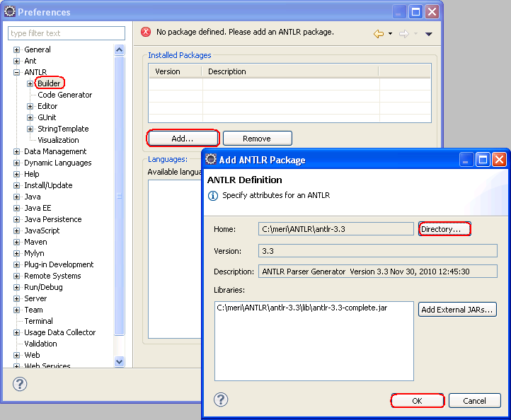Select Builder in the preferences tree
This screenshot has height=420, width=511.
tap(50, 83)
